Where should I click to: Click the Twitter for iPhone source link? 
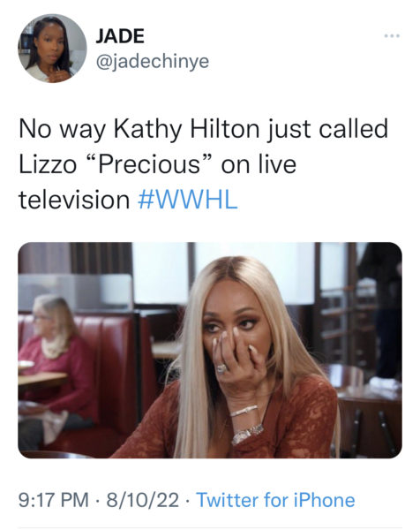tap(275, 500)
